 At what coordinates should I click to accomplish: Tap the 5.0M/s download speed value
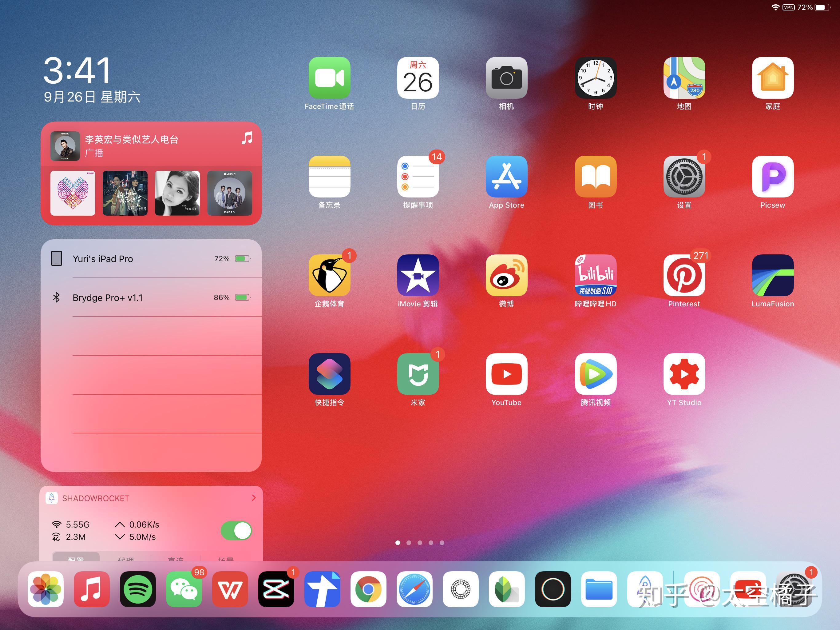(142, 537)
